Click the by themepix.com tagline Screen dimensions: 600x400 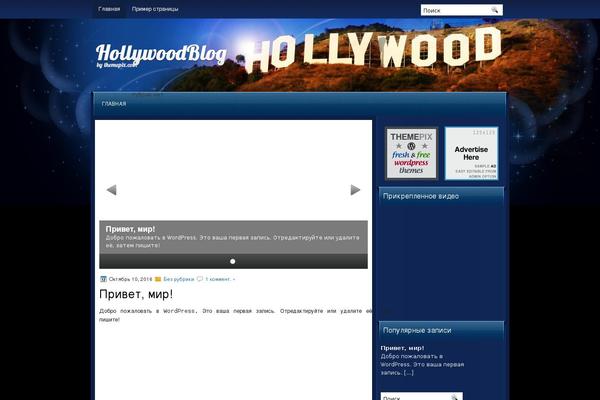(117, 65)
